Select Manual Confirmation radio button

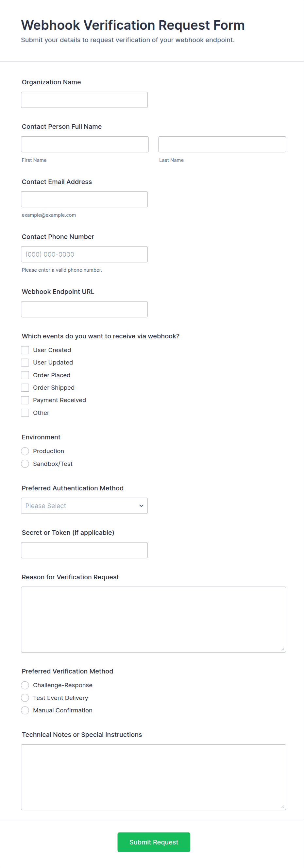[x=25, y=710]
